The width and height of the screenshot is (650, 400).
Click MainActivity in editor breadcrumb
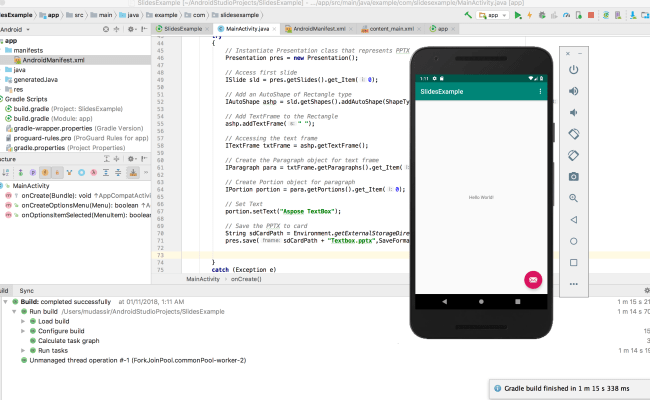coord(203,279)
